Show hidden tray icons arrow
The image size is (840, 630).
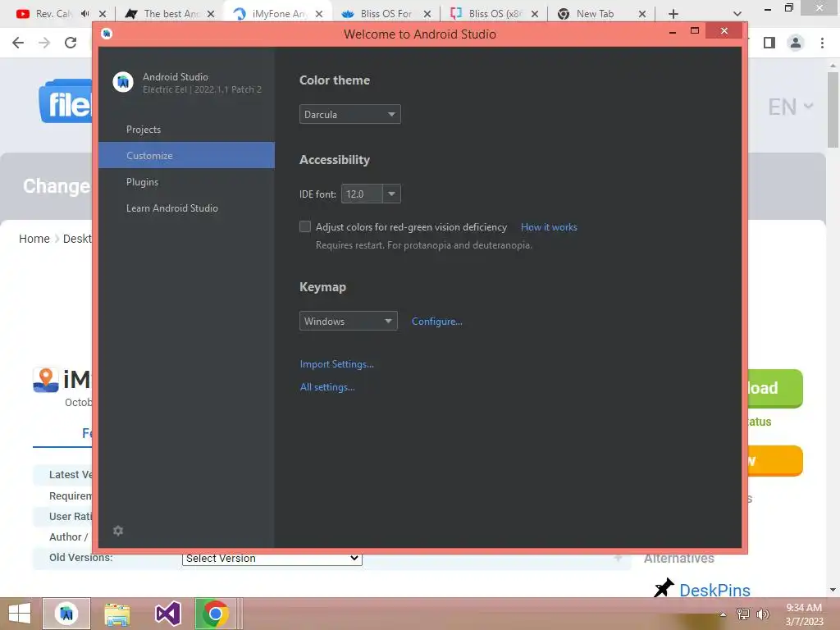pyautogui.click(x=723, y=614)
